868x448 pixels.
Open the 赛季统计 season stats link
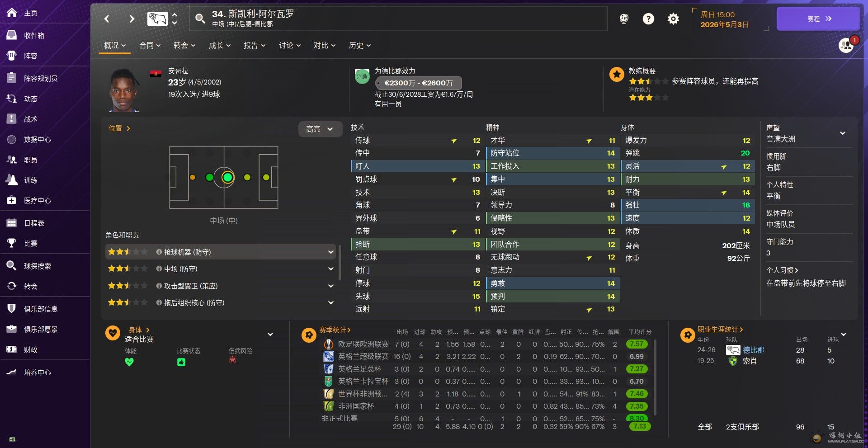click(x=335, y=330)
